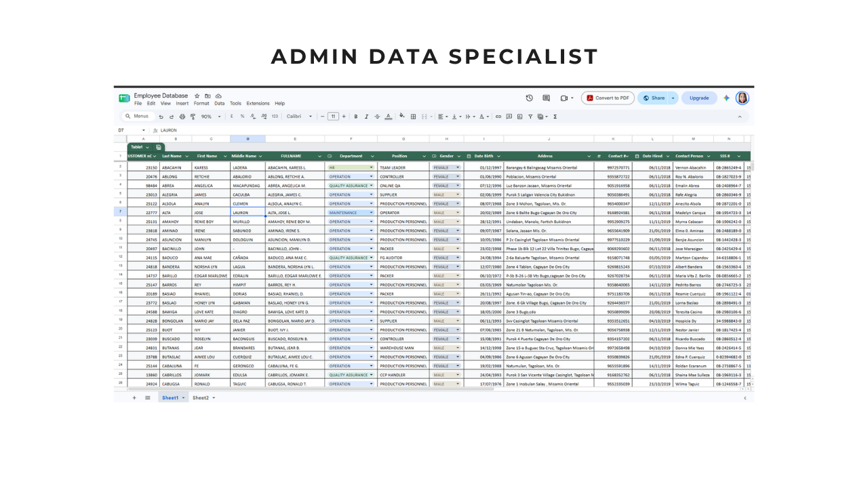Open the Calibri font dropdown
Image resolution: width=868 pixels, height=488 pixels.
pos(299,117)
